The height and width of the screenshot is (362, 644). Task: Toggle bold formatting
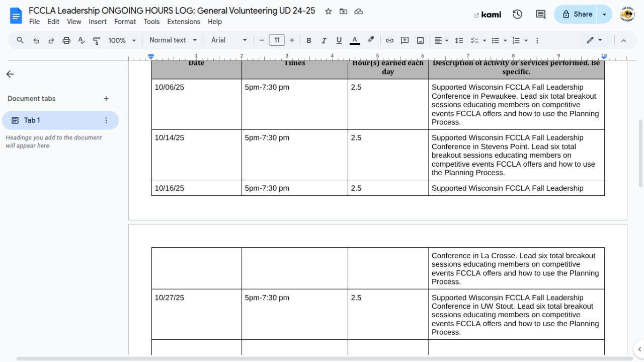pyautogui.click(x=309, y=40)
